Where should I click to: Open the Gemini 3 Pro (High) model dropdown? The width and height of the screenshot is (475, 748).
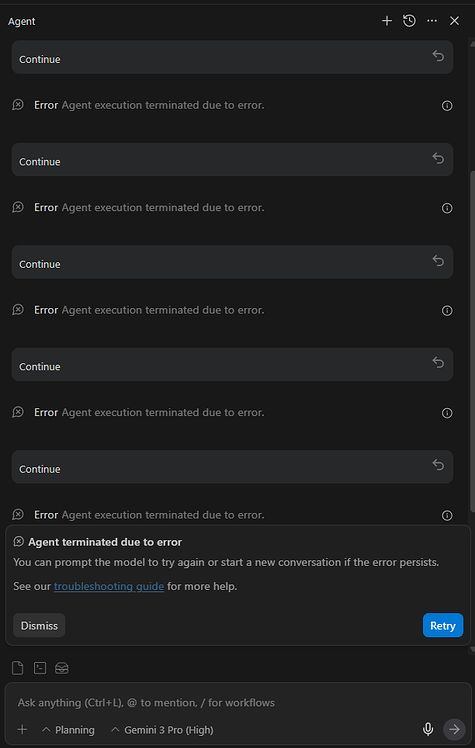coord(162,730)
